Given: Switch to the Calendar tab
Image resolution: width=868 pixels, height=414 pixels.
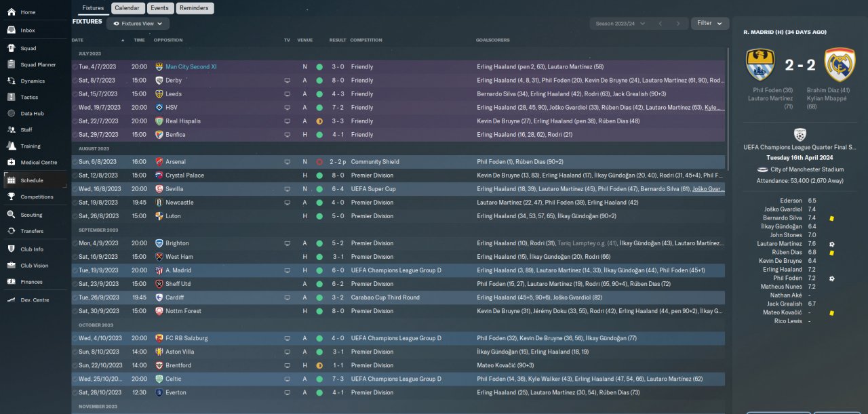Looking at the screenshot, I should click(127, 8).
